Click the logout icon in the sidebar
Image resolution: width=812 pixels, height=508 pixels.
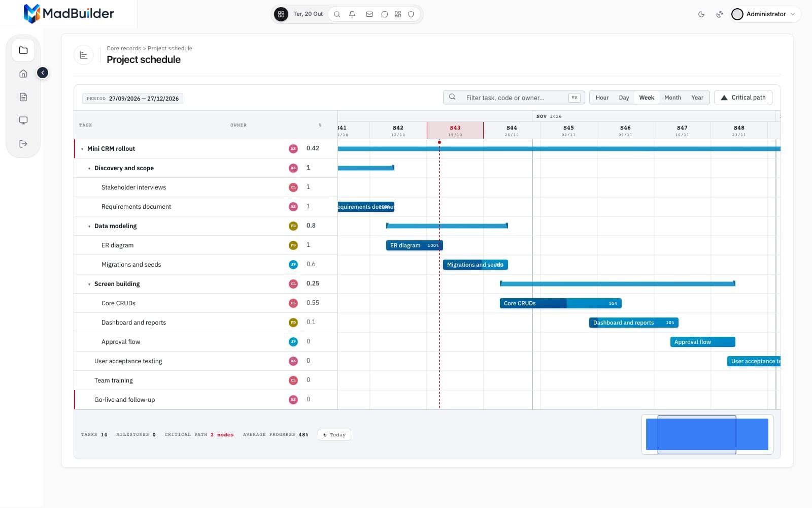(23, 144)
